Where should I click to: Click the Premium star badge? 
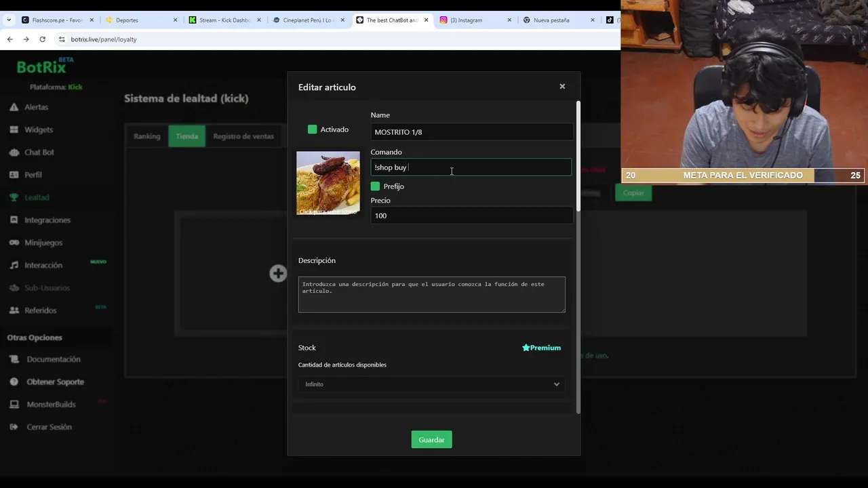click(541, 348)
